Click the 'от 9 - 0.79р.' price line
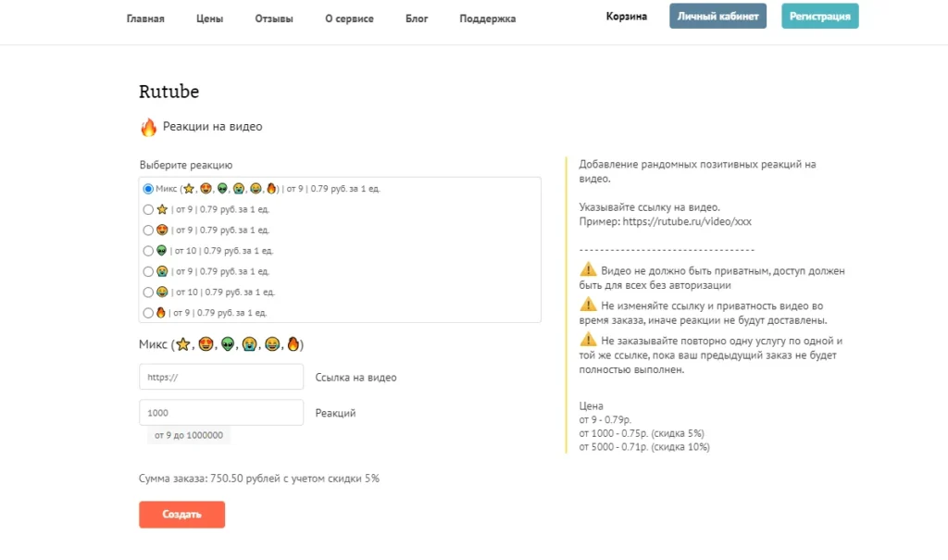The width and height of the screenshot is (948, 560). tap(605, 419)
